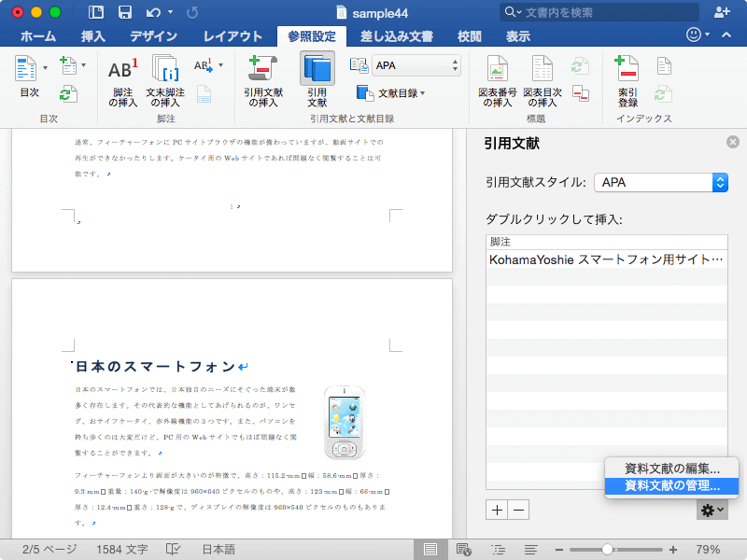Image resolution: width=747 pixels, height=560 pixels.
Task: Open the ホーム tab
Action: 38,36
